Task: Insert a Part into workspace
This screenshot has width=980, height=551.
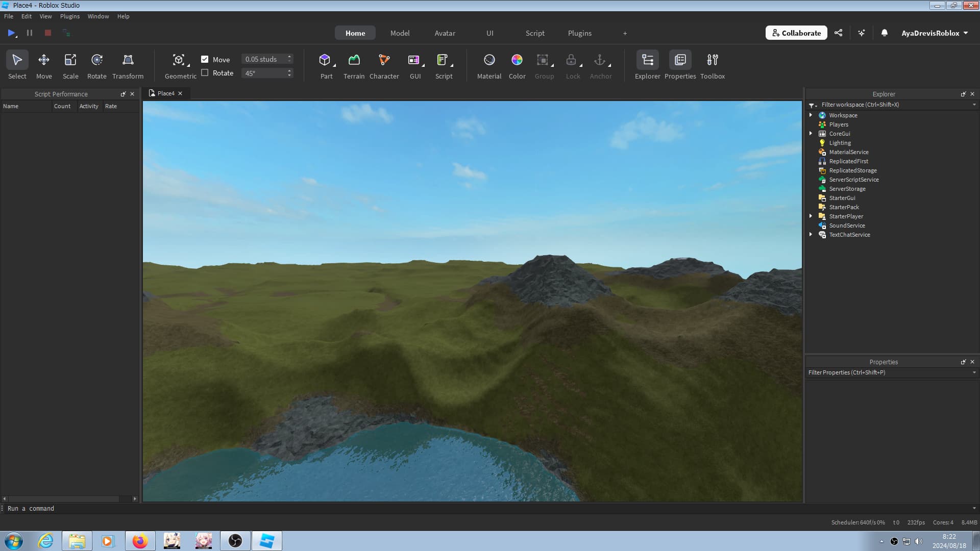Action: [x=325, y=60]
